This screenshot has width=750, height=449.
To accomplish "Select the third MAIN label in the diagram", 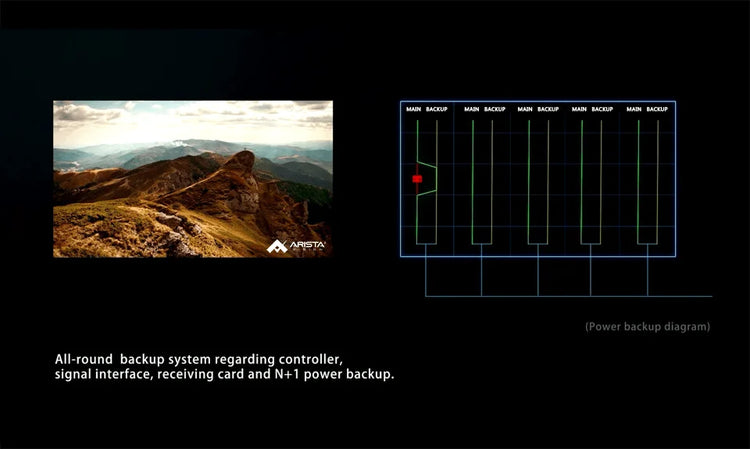I will pos(525,109).
